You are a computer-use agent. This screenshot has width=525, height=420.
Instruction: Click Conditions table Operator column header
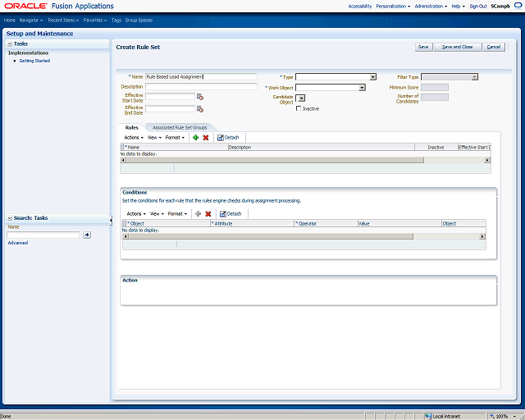click(x=326, y=223)
